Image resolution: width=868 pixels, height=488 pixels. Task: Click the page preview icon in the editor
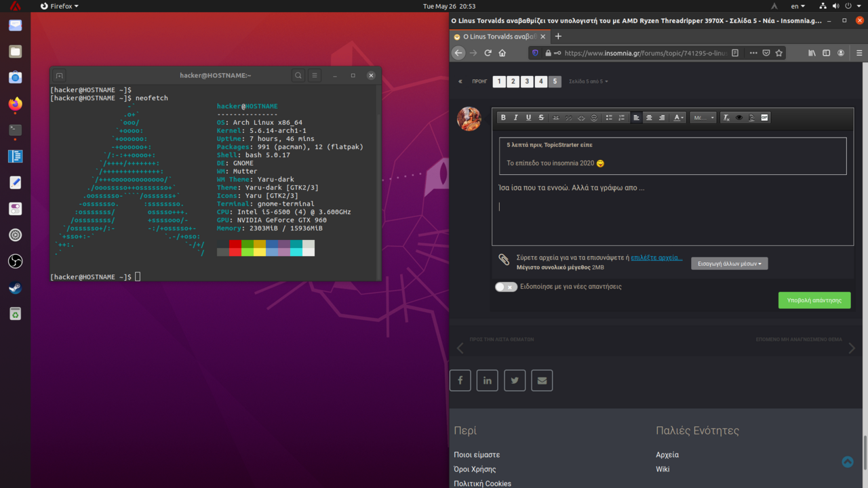pyautogui.click(x=751, y=117)
